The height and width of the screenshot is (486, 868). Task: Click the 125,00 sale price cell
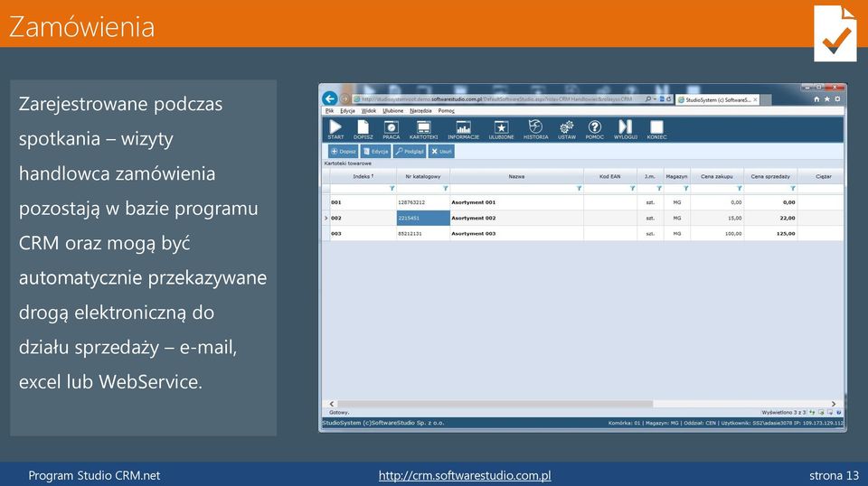coord(770,234)
